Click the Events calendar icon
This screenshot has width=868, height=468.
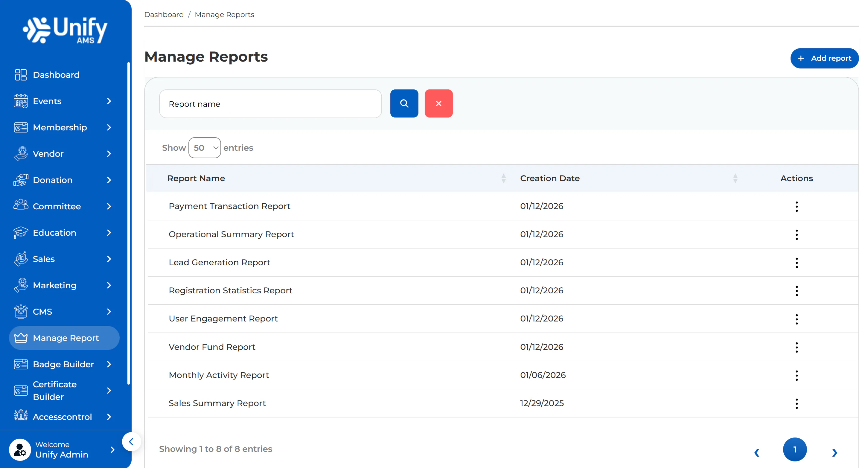pyautogui.click(x=21, y=101)
